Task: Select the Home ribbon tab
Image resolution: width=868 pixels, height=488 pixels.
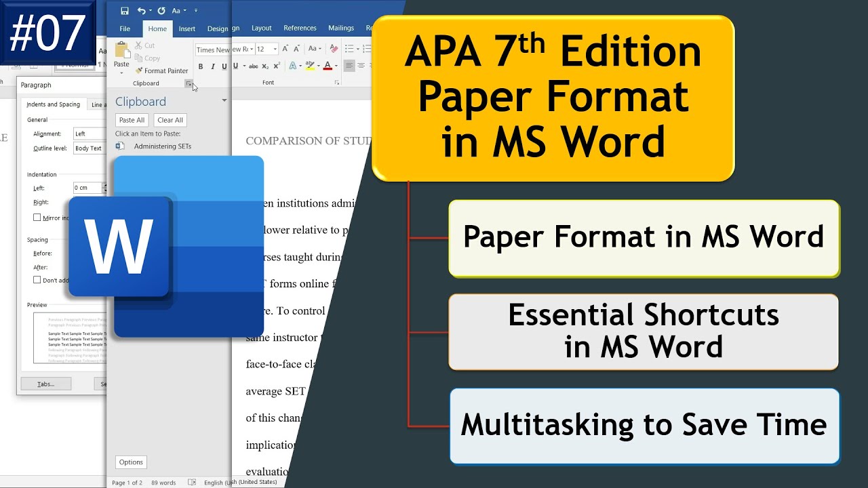Action: 157,28
